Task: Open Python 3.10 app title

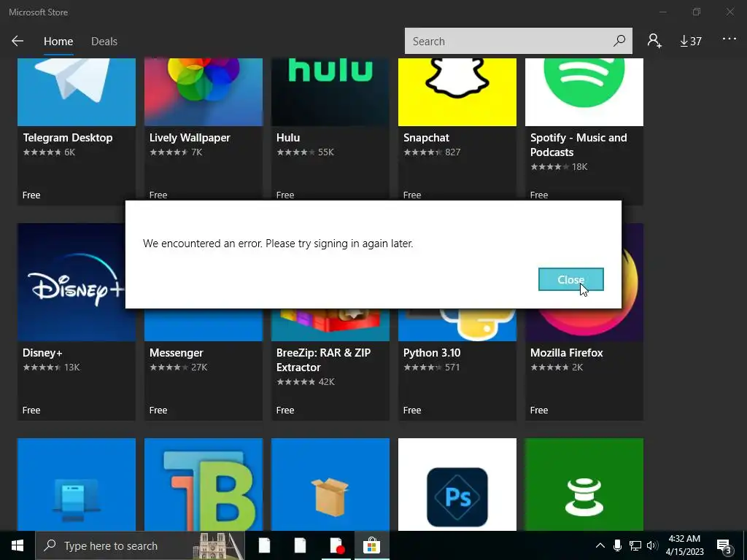Action: (432, 353)
